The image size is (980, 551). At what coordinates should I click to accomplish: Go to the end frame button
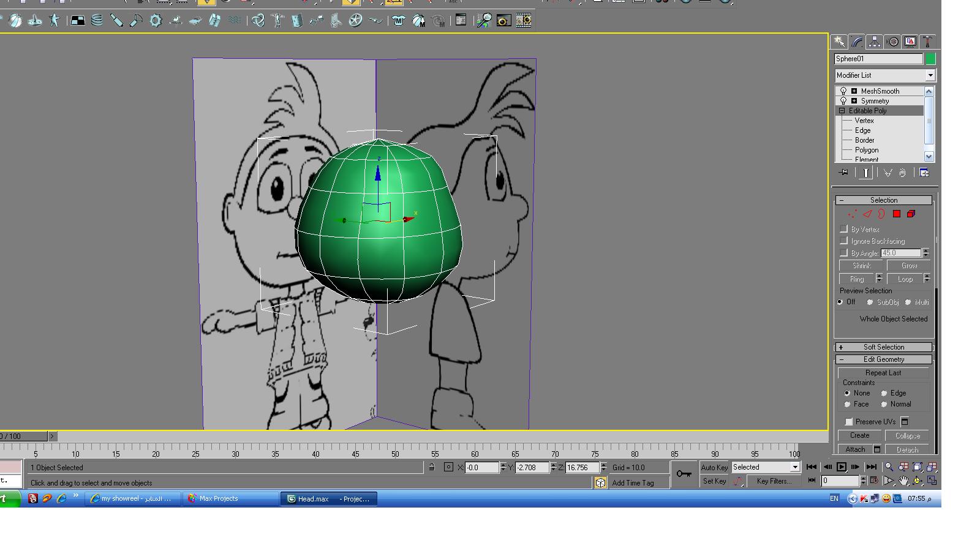coord(871,467)
